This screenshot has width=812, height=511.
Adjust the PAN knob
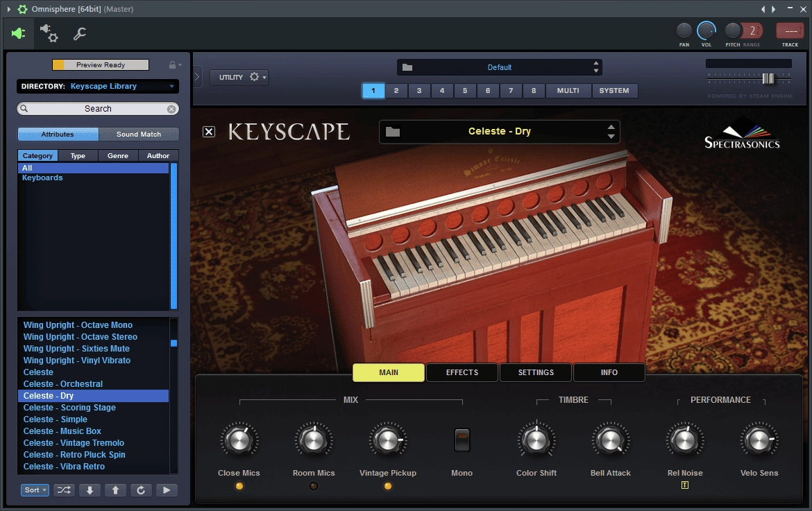[684, 31]
